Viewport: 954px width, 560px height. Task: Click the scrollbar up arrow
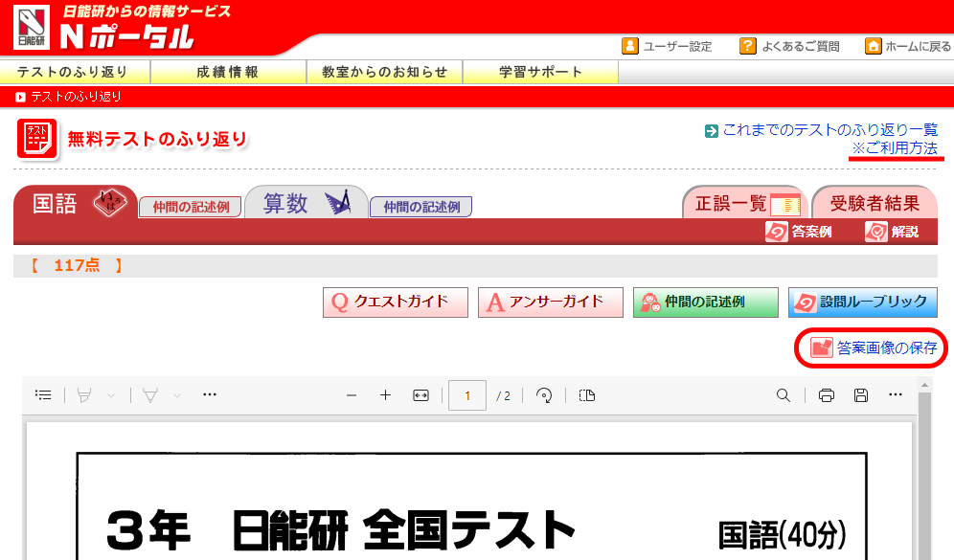[x=925, y=385]
